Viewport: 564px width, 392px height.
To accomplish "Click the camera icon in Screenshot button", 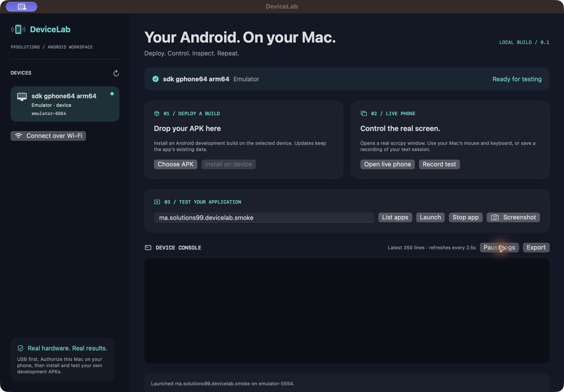I will 495,218.
